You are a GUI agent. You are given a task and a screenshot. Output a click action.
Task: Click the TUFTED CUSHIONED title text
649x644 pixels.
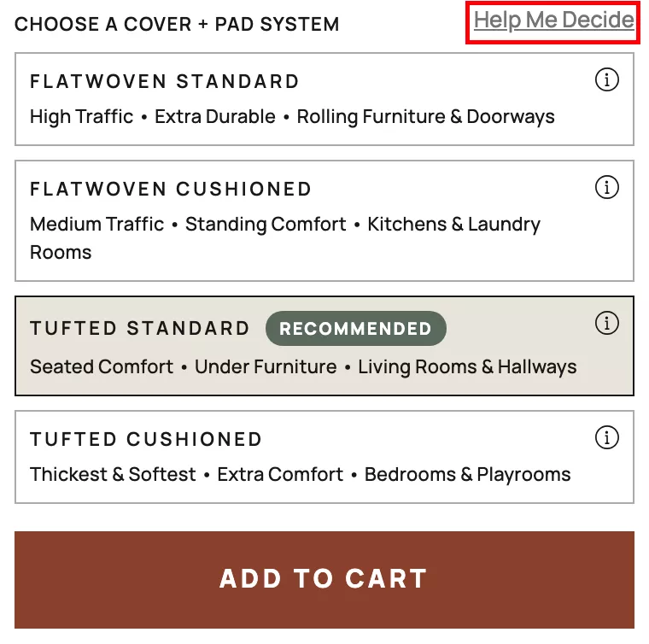[x=146, y=440]
